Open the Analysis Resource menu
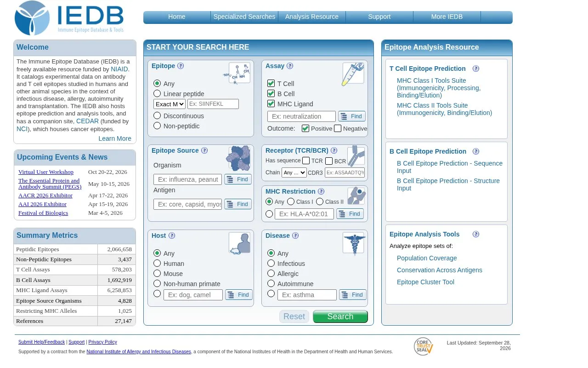Image resolution: width=588 pixels, height=368 pixels. point(312,17)
